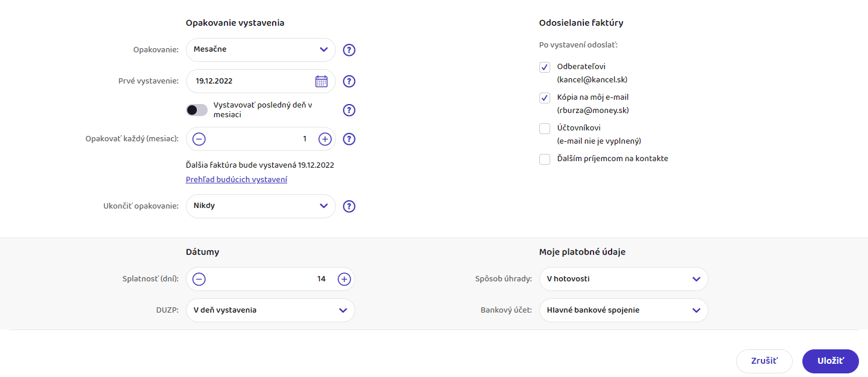Open help for Opakovať každý (mesiac)
This screenshot has height=377, width=868.
349,139
